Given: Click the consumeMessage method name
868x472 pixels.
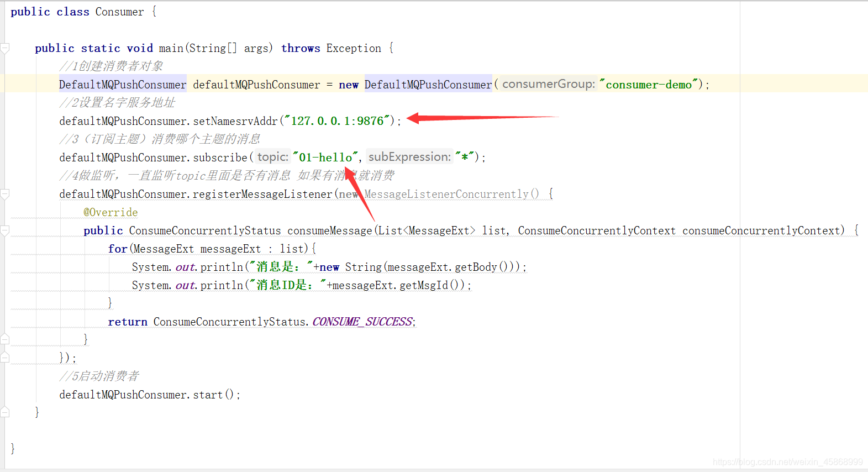Looking at the screenshot, I should [x=330, y=230].
